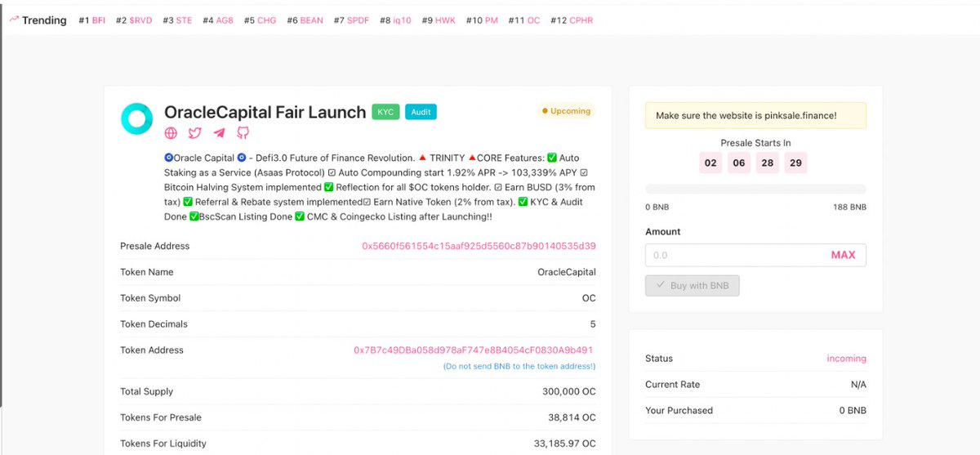Open trending token #12 CPHR

(572, 20)
